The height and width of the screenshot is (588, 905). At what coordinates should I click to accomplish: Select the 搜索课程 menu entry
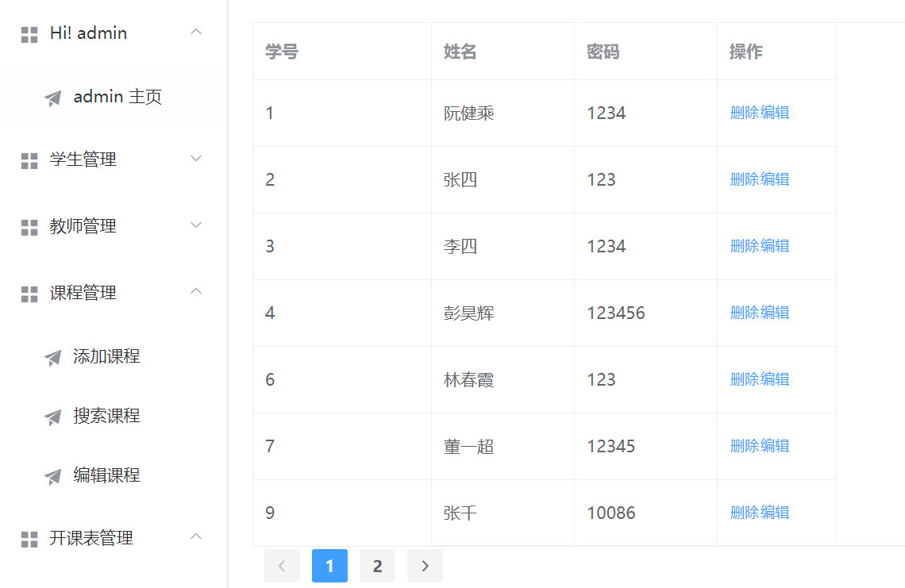pyautogui.click(x=106, y=416)
